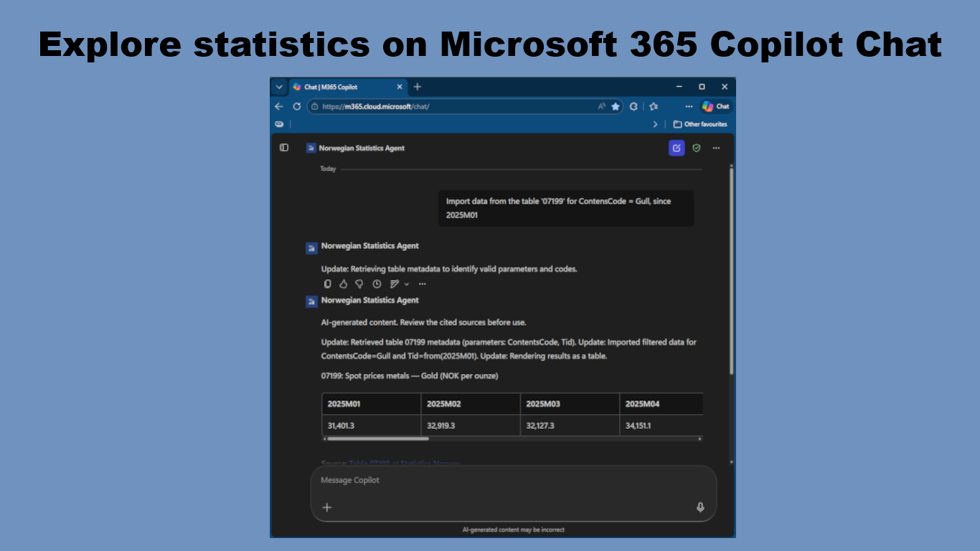This screenshot has width=980, height=551.
Task: Close the browser window
Action: click(725, 87)
